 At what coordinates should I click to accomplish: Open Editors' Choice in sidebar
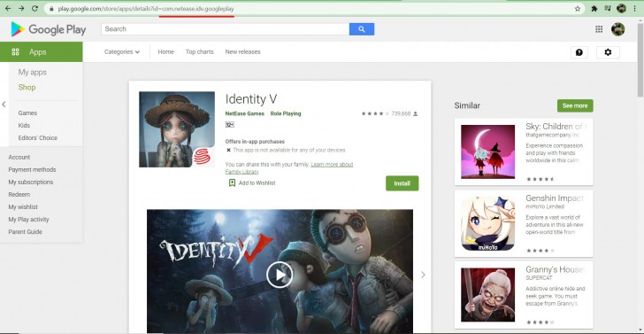click(x=38, y=138)
